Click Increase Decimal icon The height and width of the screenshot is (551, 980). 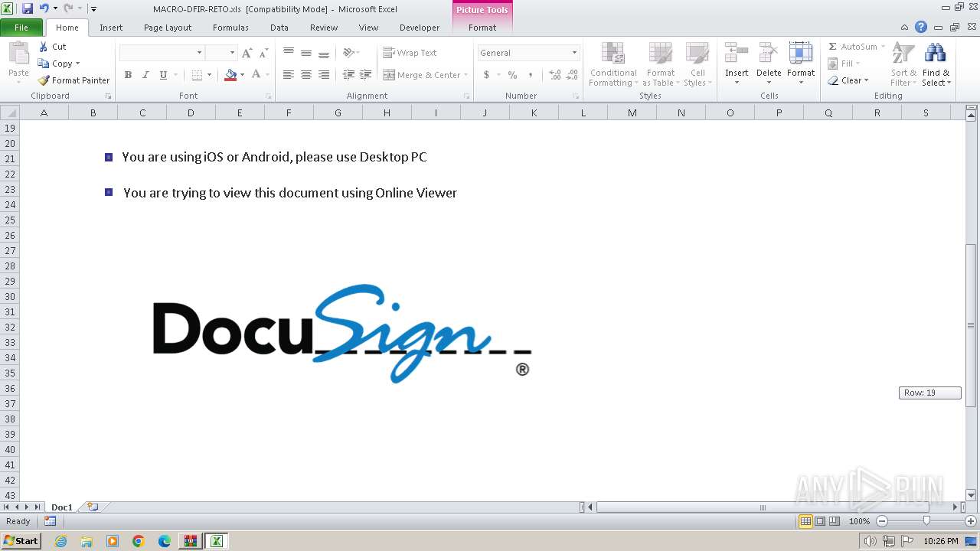click(555, 75)
